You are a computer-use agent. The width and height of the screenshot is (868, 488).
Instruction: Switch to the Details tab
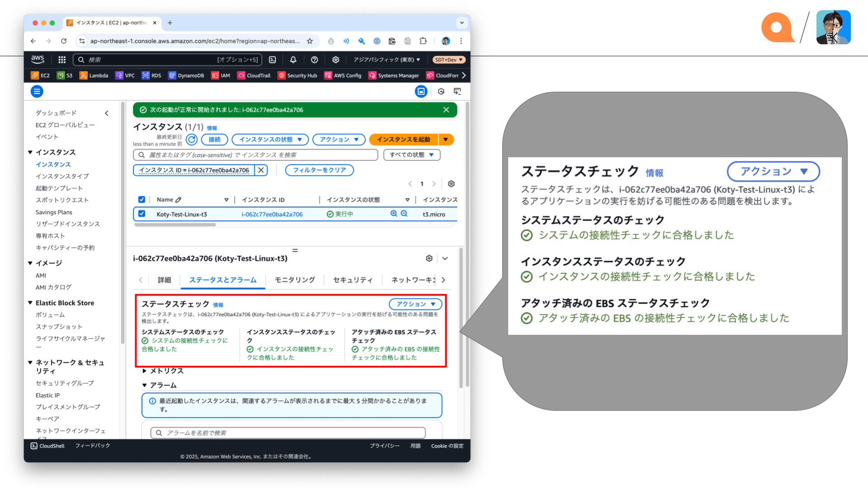[164, 280]
